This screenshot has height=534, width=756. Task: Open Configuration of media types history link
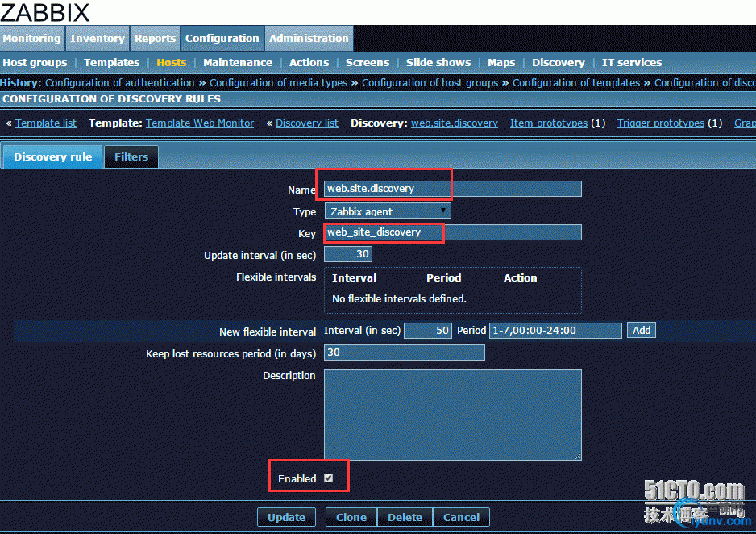pyautogui.click(x=278, y=83)
